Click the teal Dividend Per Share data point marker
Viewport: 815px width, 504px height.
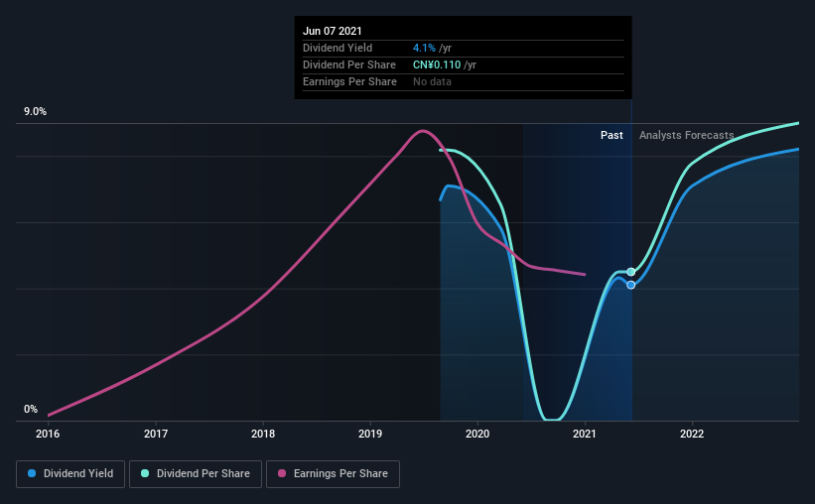click(x=631, y=272)
